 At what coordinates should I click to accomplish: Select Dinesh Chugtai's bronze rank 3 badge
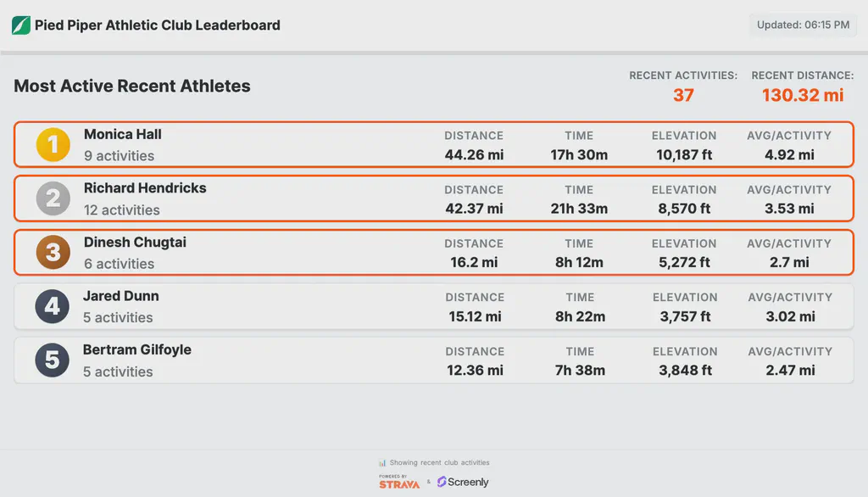(x=52, y=252)
